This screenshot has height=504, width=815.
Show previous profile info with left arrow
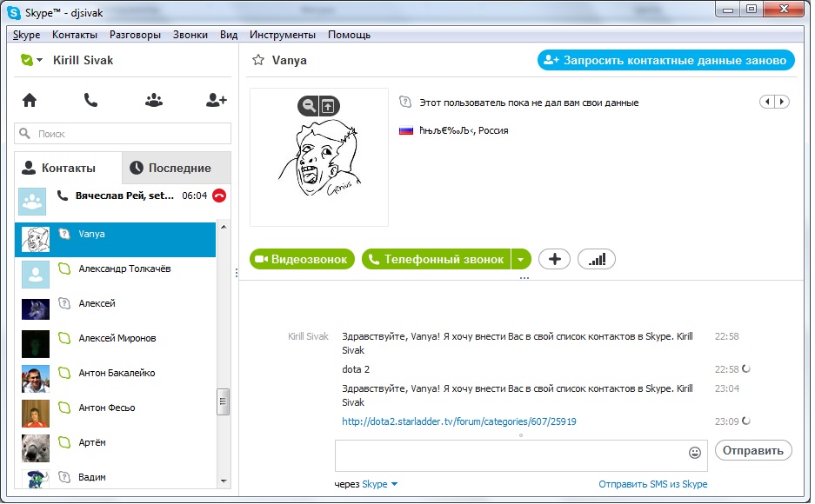click(767, 102)
